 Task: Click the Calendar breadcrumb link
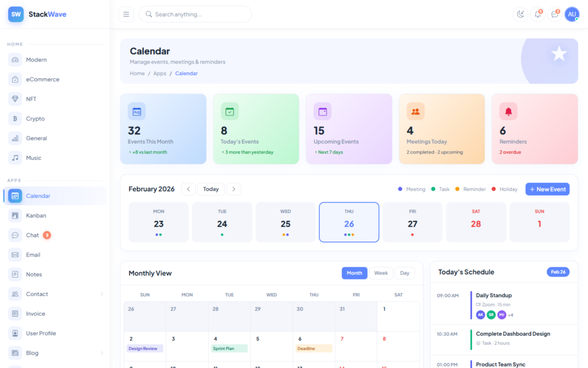click(x=187, y=73)
